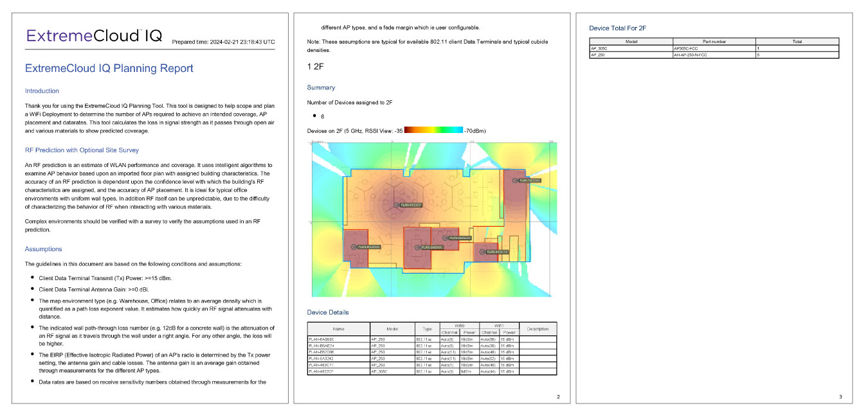
Task: Click the "0dBm" Wifi0 power cell
Action: [x=468, y=371]
